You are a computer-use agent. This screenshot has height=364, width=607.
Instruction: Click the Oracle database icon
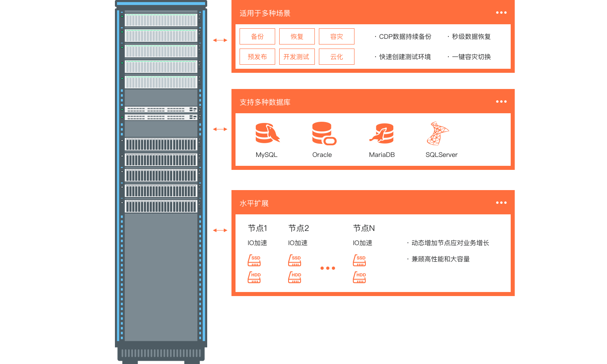click(x=324, y=133)
